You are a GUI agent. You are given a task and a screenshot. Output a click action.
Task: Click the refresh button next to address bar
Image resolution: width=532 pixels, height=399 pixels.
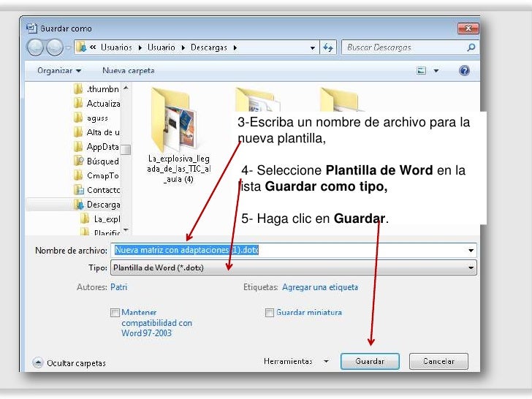(328, 47)
